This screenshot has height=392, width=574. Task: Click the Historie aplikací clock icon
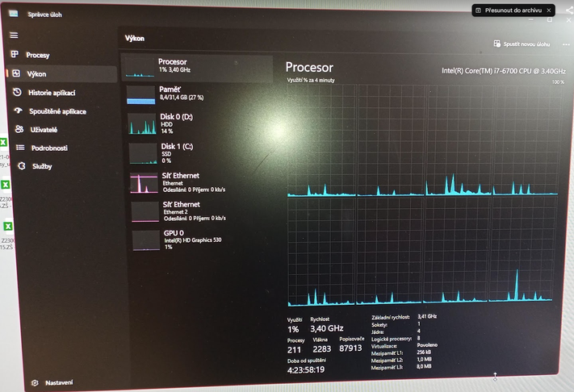[x=17, y=92]
